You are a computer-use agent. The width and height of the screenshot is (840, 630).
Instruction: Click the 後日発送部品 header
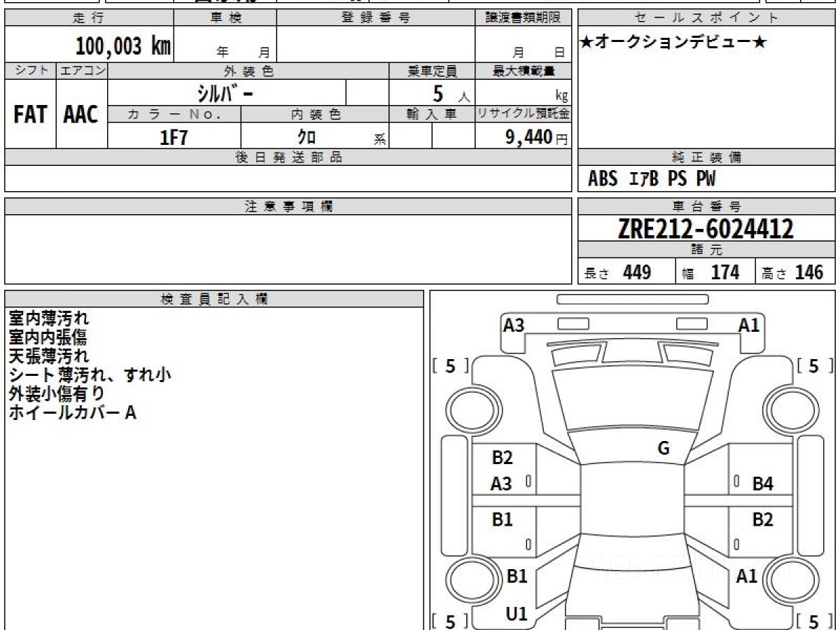coord(288,157)
